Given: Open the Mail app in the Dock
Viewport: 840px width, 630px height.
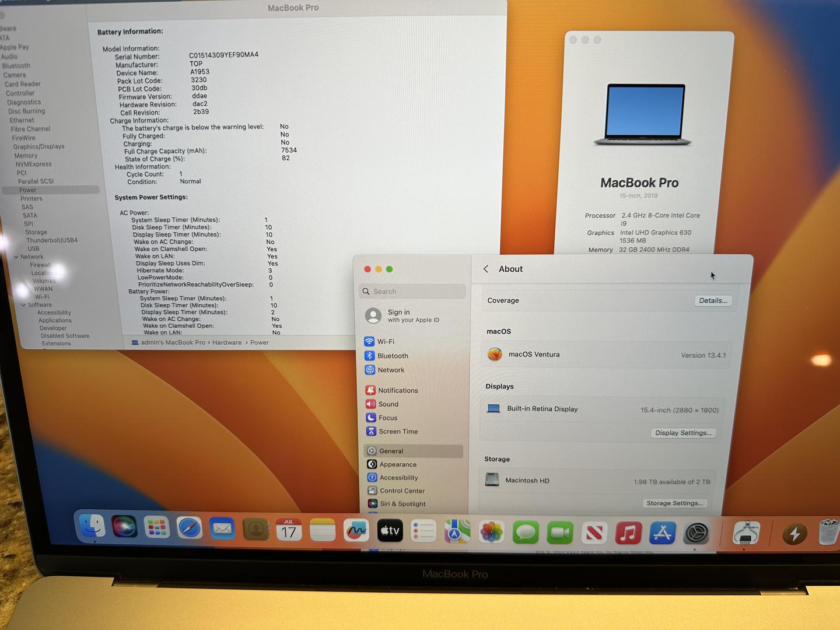Looking at the screenshot, I should [x=222, y=530].
